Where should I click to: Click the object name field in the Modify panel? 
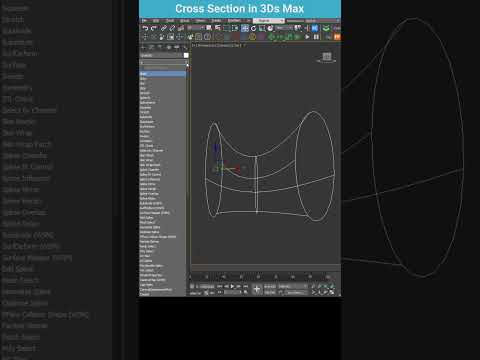click(161, 55)
